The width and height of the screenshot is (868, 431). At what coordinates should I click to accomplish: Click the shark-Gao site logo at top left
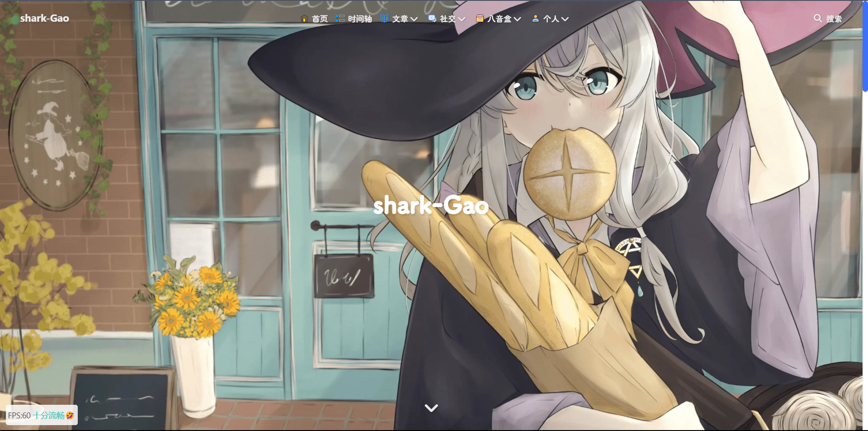pos(44,19)
